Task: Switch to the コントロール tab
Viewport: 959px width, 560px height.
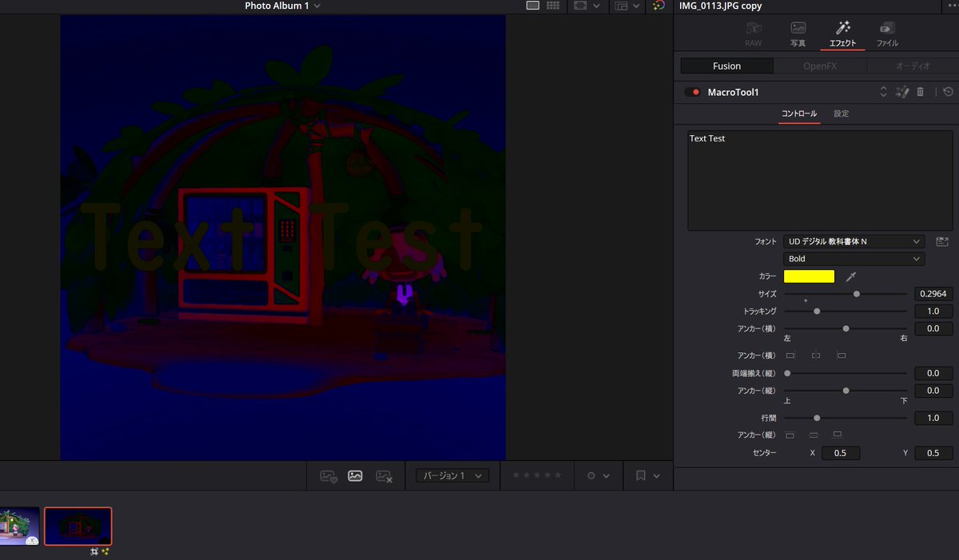Action: tap(799, 113)
